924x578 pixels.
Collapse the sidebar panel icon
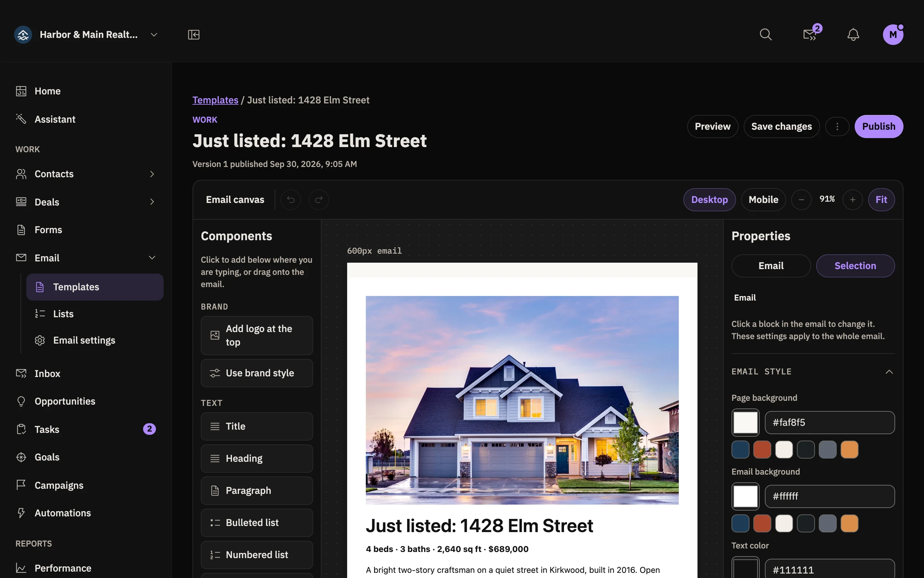pos(193,35)
